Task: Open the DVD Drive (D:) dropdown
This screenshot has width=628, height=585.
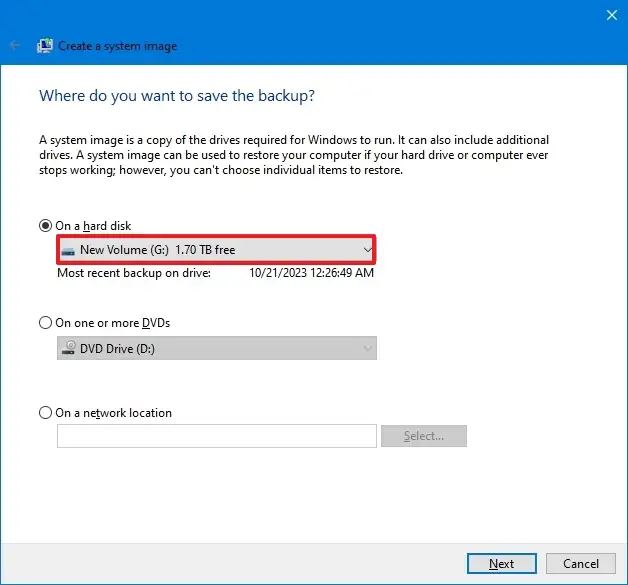Action: (216, 348)
